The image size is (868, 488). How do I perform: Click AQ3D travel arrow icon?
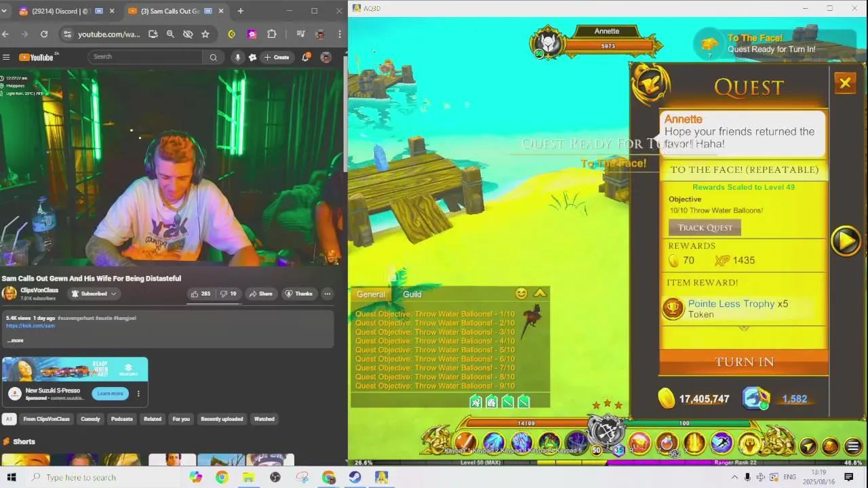point(808,446)
